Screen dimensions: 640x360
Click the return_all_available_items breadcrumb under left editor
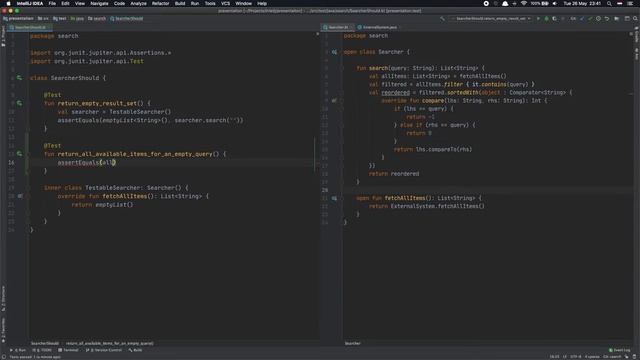[x=110, y=344]
